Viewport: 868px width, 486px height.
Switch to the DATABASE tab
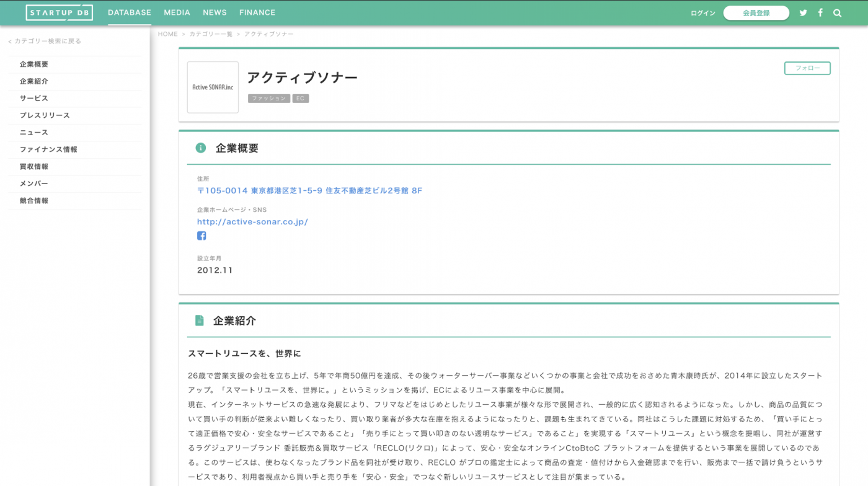click(130, 12)
